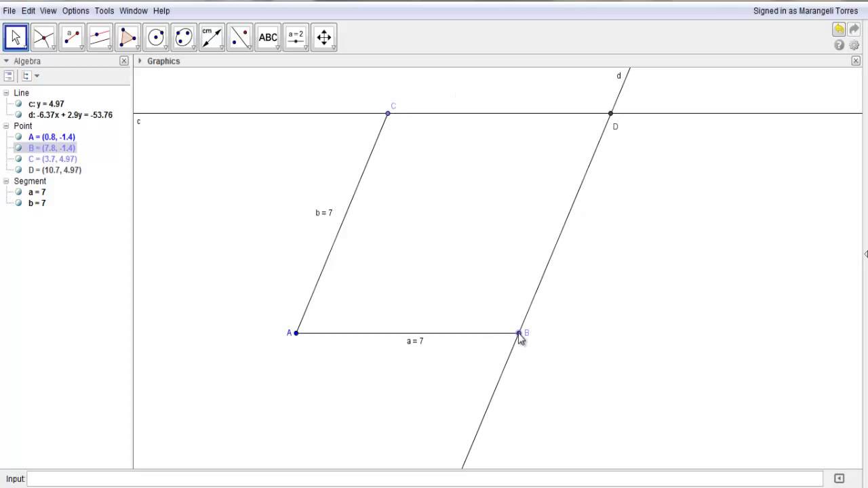Toggle Algebra auxiliary objects icon
868x488 pixels.
pyautogui.click(x=9, y=76)
